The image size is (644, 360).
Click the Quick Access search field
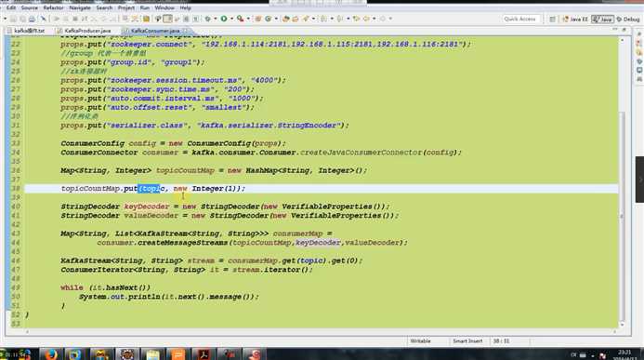520,19
